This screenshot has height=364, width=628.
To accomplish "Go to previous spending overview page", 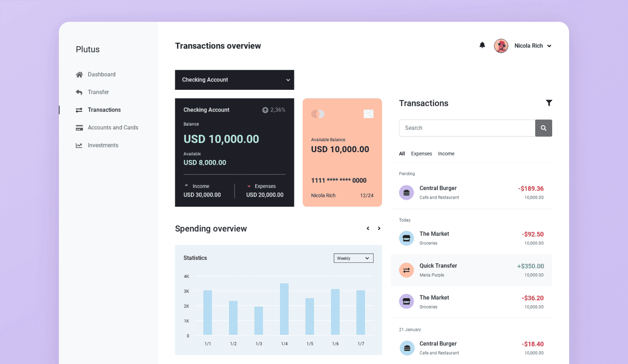I will coord(368,228).
